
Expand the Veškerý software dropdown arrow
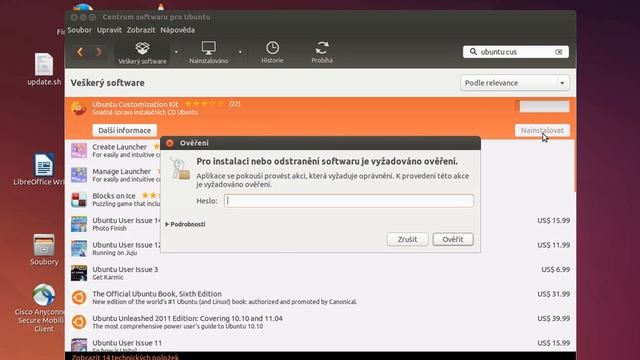pyautogui.click(x=176, y=52)
